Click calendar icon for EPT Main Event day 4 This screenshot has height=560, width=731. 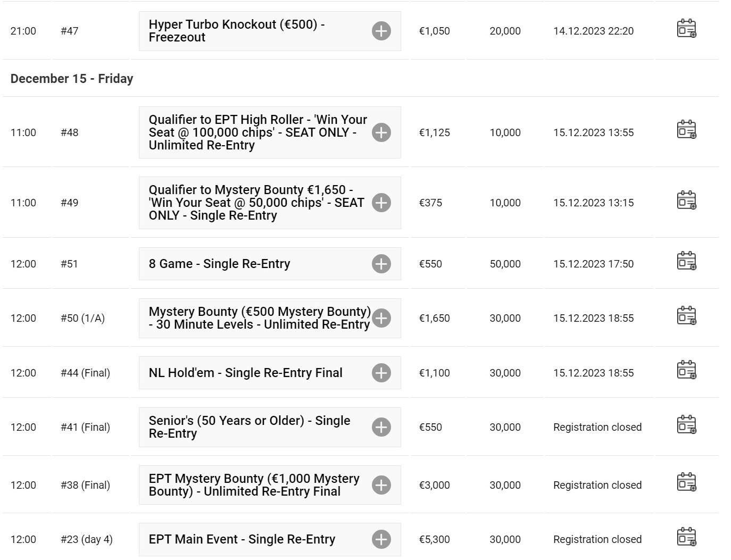[x=686, y=537]
